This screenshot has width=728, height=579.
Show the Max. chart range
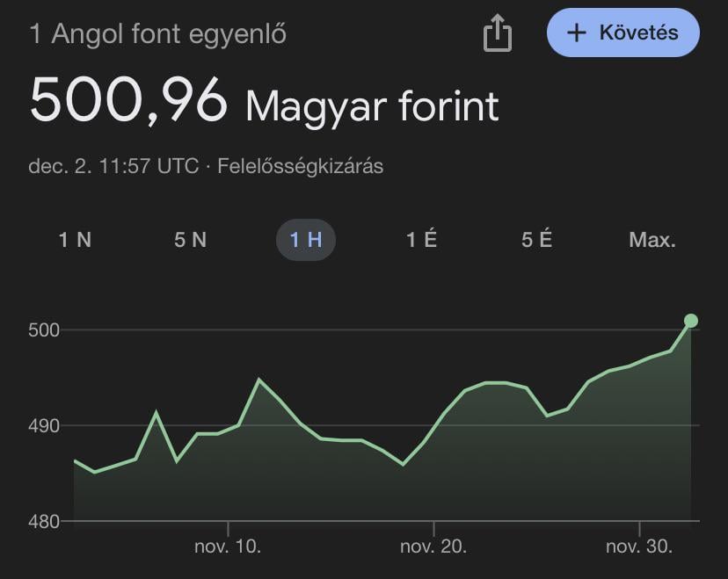(652, 239)
